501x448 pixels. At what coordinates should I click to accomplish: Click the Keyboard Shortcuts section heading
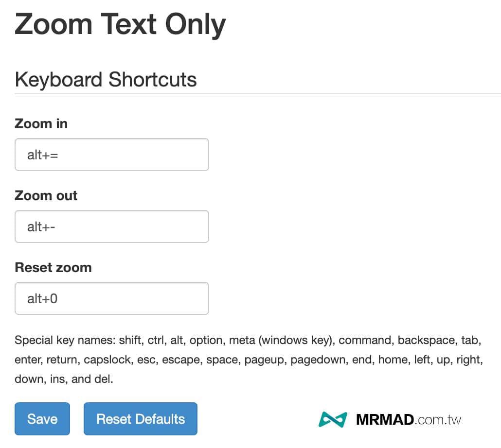(x=106, y=79)
